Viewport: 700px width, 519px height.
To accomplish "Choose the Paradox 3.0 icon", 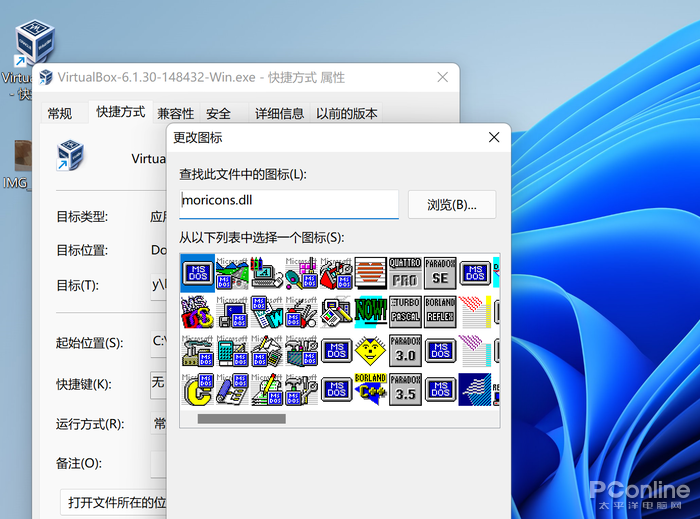I will point(404,350).
